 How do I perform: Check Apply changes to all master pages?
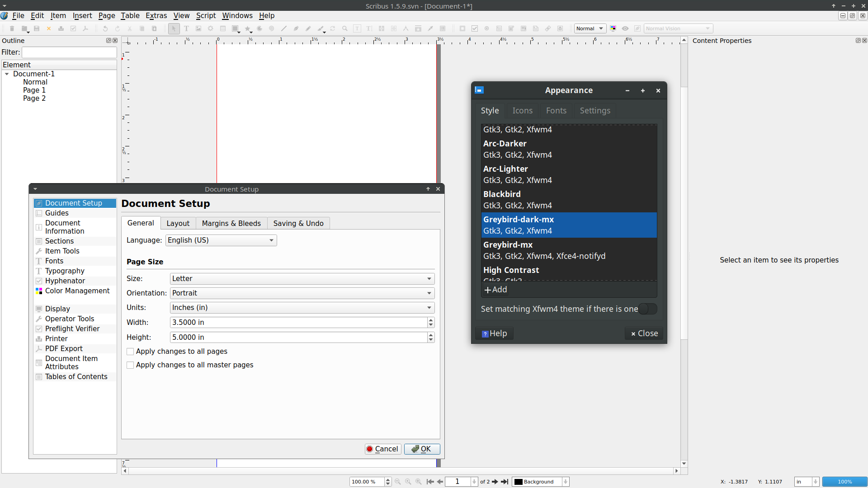coord(131,365)
